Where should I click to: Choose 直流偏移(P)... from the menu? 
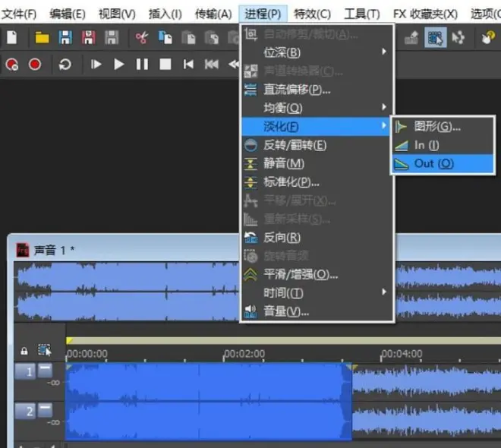coord(317,90)
